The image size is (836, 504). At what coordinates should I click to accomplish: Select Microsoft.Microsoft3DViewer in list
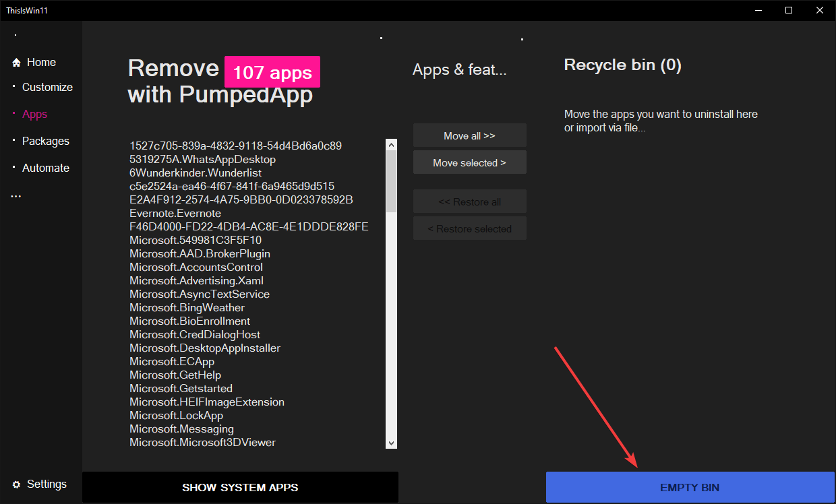(203, 442)
